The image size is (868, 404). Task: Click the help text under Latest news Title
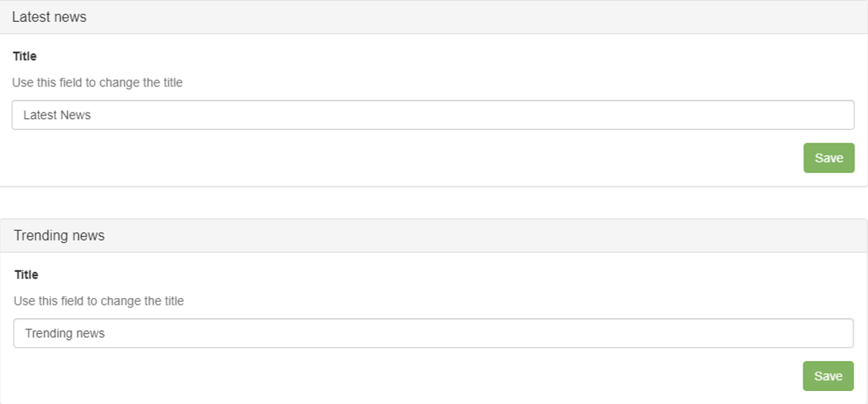[x=97, y=83]
